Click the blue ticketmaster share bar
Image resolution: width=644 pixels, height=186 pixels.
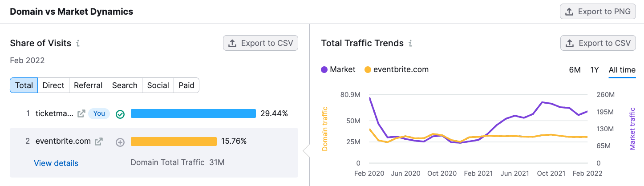pos(193,113)
